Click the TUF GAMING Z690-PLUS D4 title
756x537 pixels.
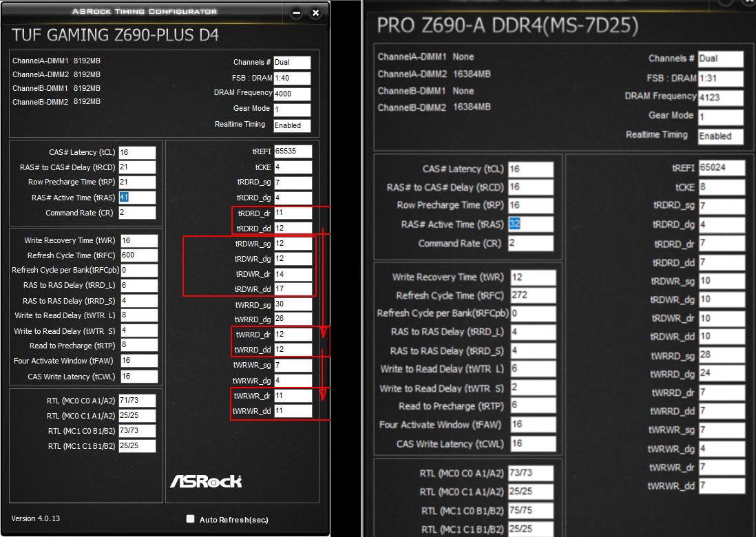115,35
